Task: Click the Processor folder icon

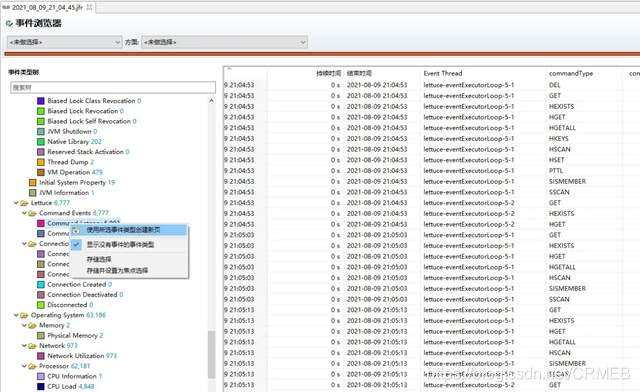Action: pos(33,366)
